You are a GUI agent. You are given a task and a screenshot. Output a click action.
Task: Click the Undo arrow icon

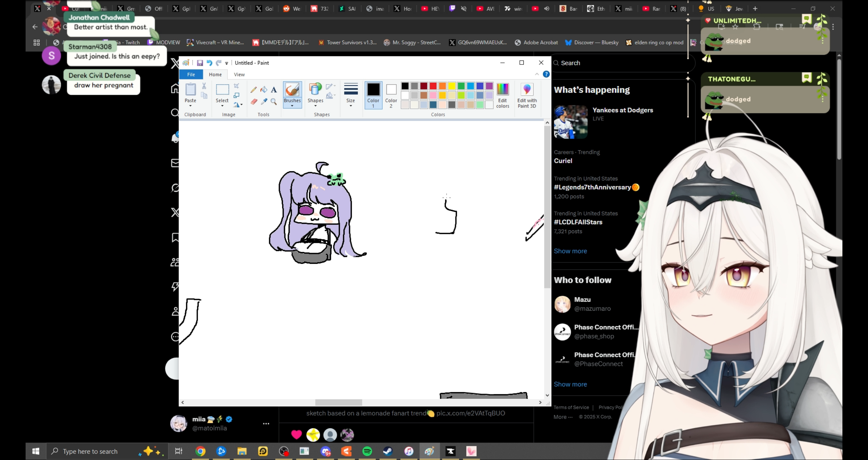[209, 63]
